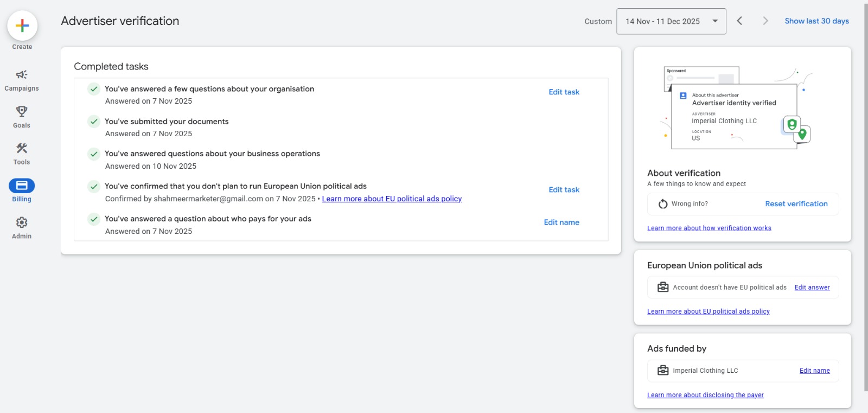Click checkmark next to submitted documents task
The height and width of the screenshot is (413, 868).
94,122
